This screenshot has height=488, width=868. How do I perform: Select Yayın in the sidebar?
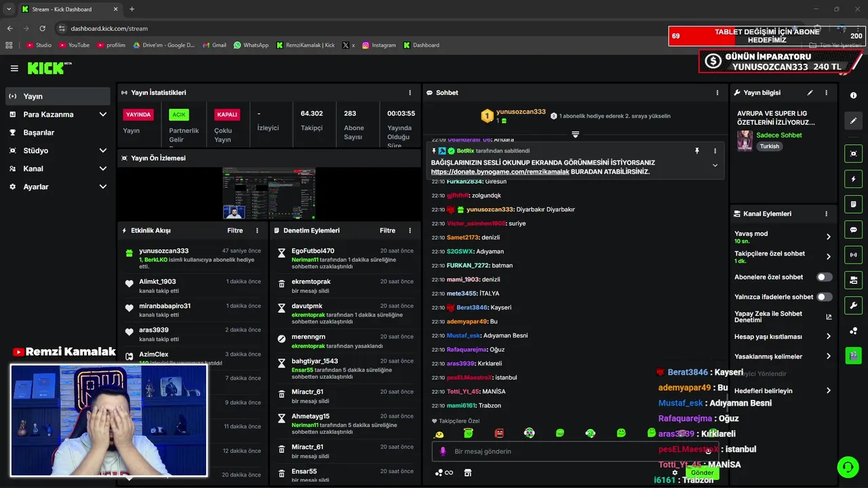pyautogui.click(x=58, y=96)
